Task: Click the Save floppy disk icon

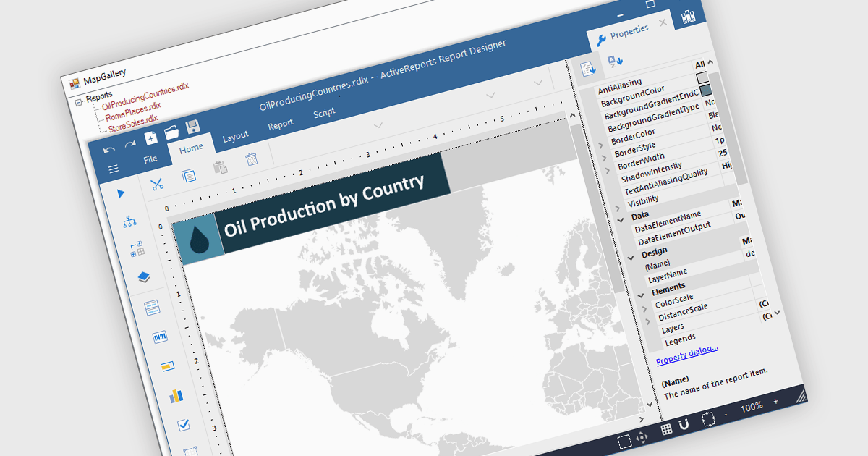Action: [192, 127]
